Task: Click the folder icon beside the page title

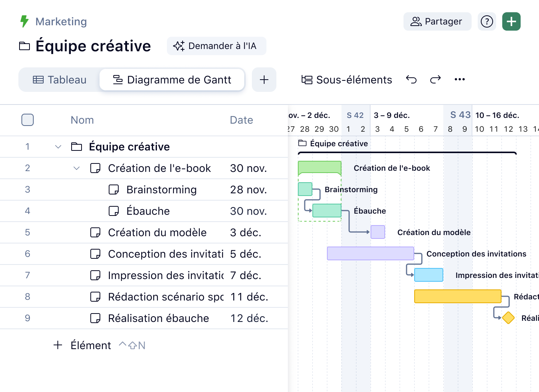Action: [24, 46]
